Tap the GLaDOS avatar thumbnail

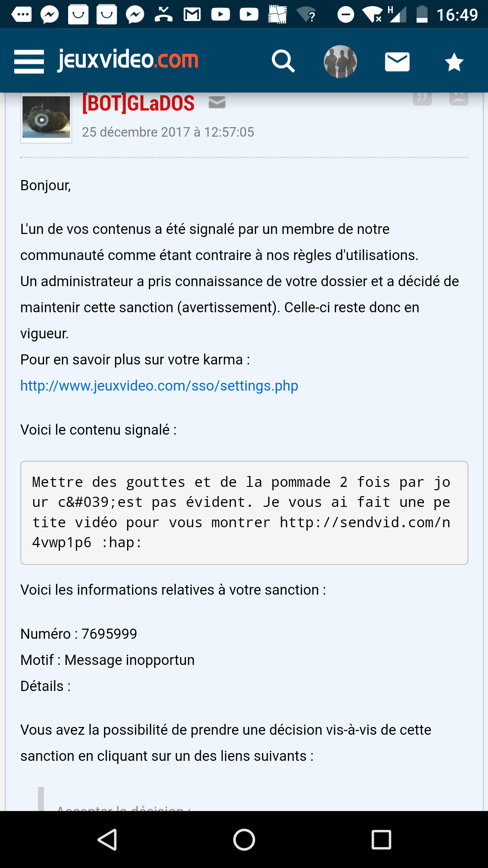click(x=46, y=117)
